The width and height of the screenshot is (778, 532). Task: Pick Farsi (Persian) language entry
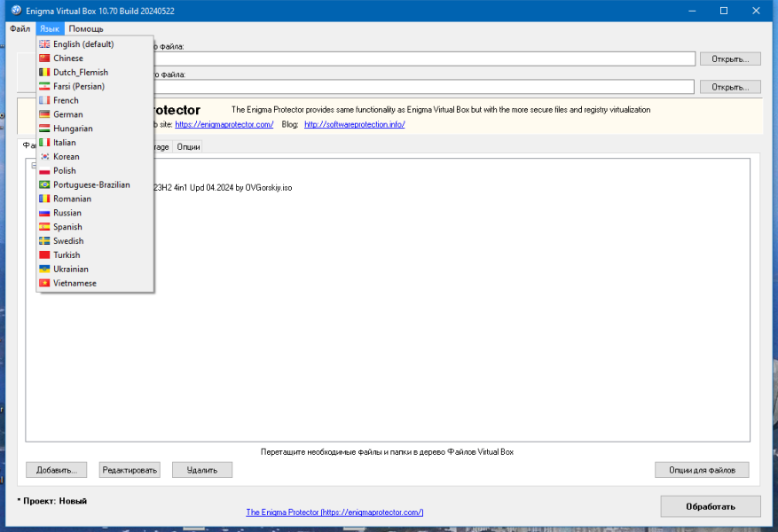pos(95,86)
